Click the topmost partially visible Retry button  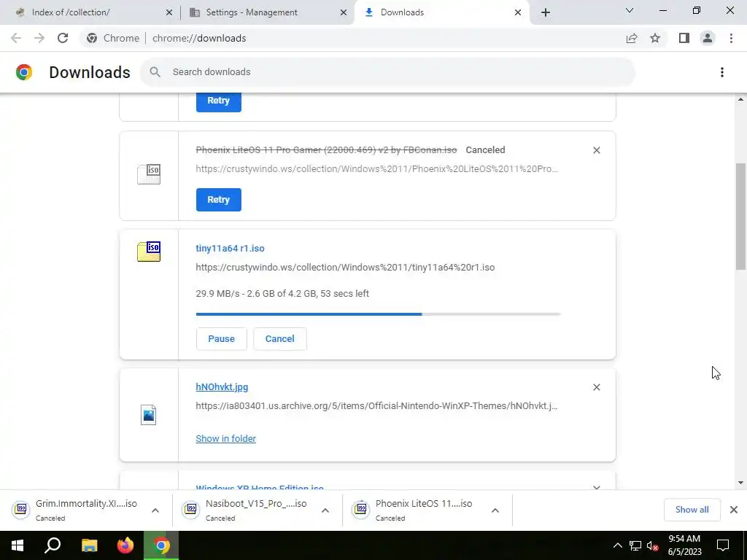[x=219, y=102]
